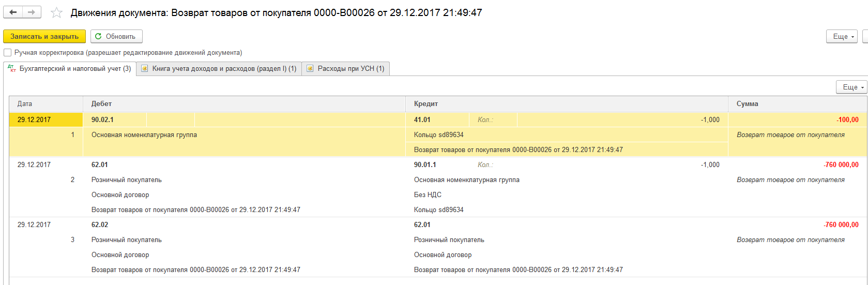Click 'Основная номенклатурная группа' in the debit of row 1
Image resolution: width=868 pixels, height=285 pixels.
(x=144, y=134)
